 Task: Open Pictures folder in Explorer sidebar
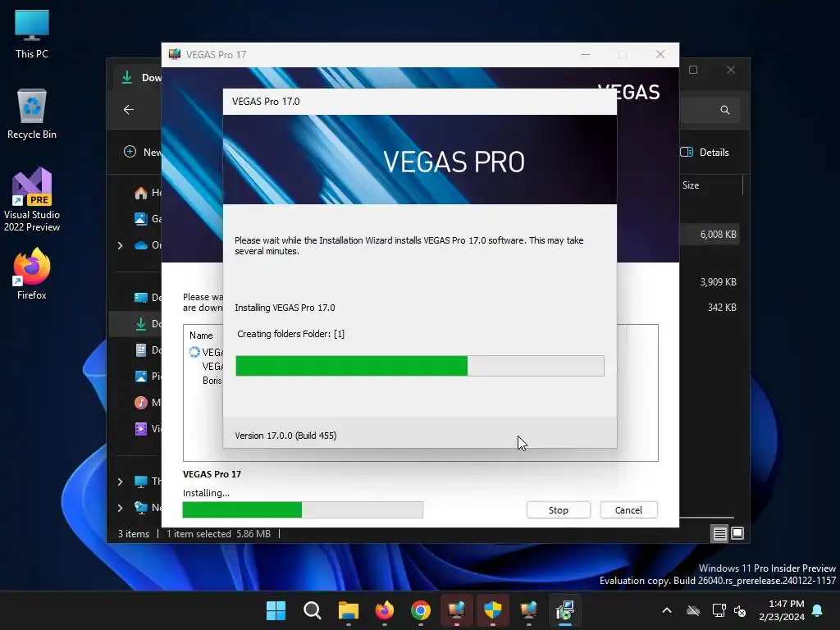tap(147, 376)
